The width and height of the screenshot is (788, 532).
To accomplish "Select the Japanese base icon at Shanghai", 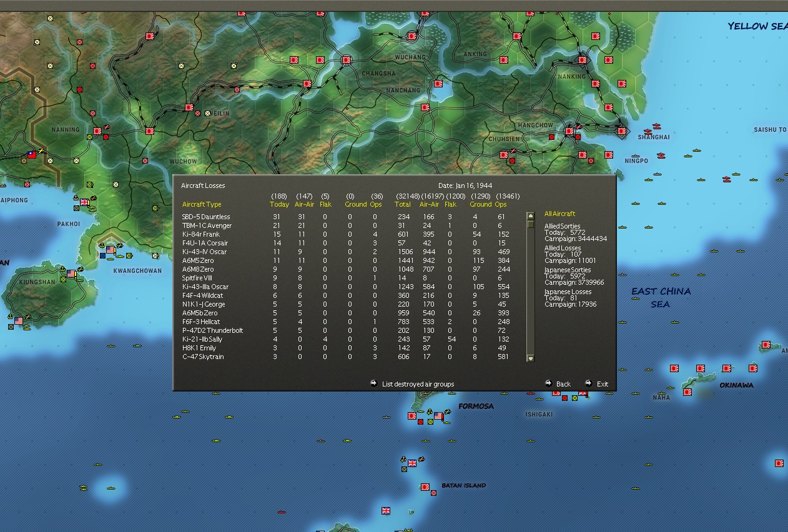I will [621, 131].
